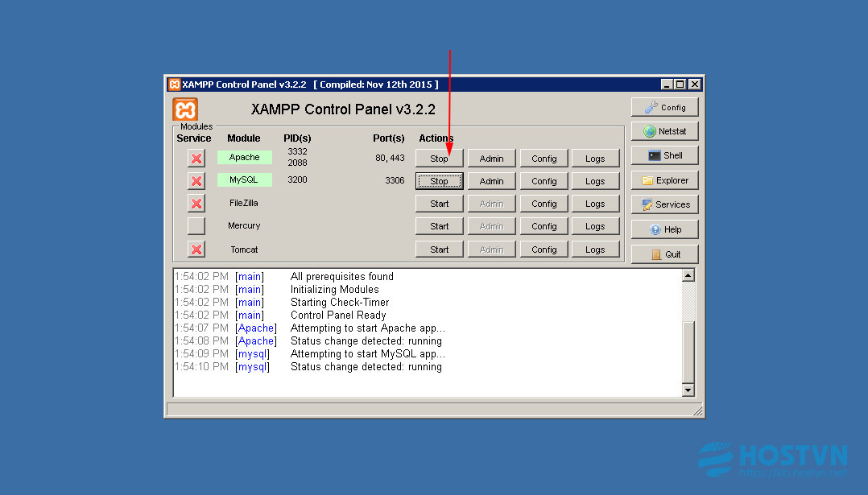Click the MySQL port value 3306
Viewport: 868px width, 495px height.
[x=395, y=180]
